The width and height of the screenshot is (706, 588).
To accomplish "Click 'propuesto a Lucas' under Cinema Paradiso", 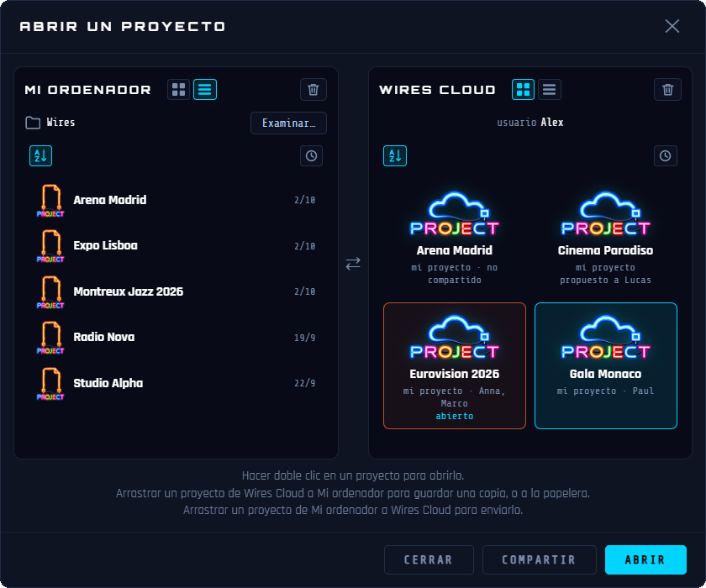I will 606,280.
